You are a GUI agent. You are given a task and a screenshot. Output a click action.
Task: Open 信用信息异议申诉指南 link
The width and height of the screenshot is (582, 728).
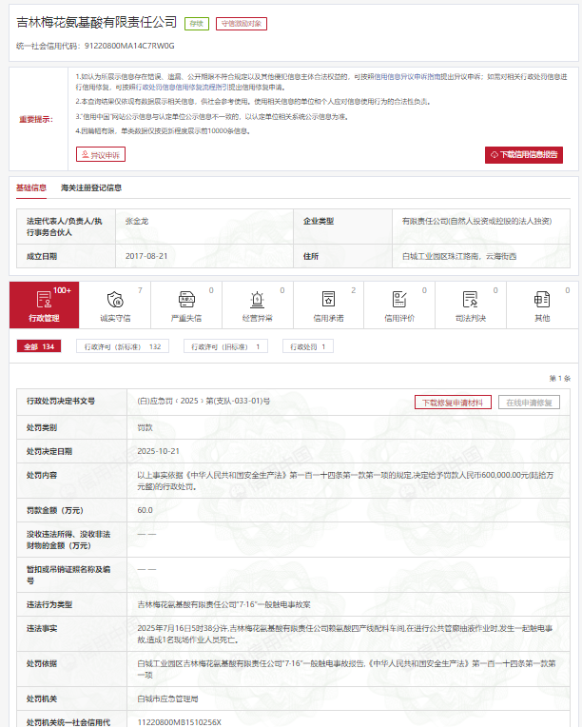pos(407,77)
